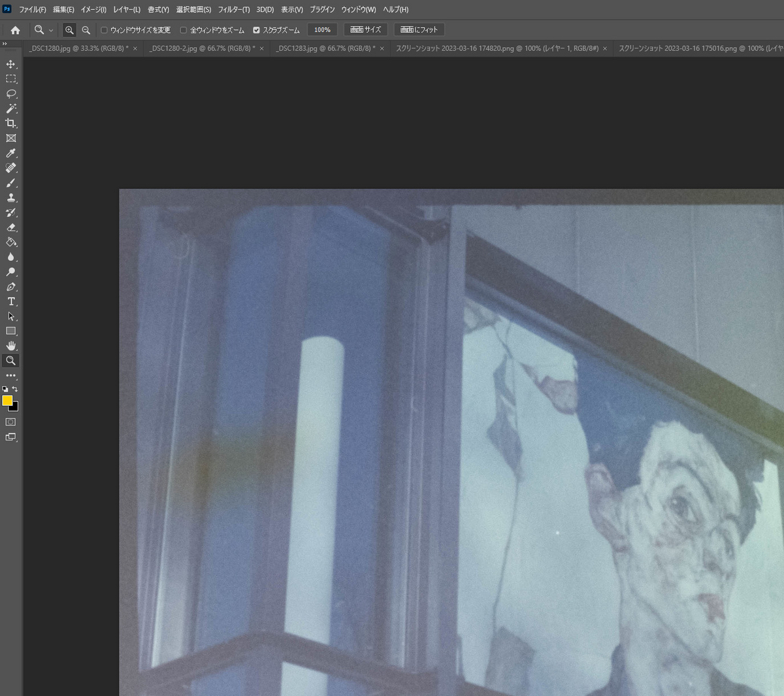
Task: Select the Hand tool
Action: click(x=11, y=346)
